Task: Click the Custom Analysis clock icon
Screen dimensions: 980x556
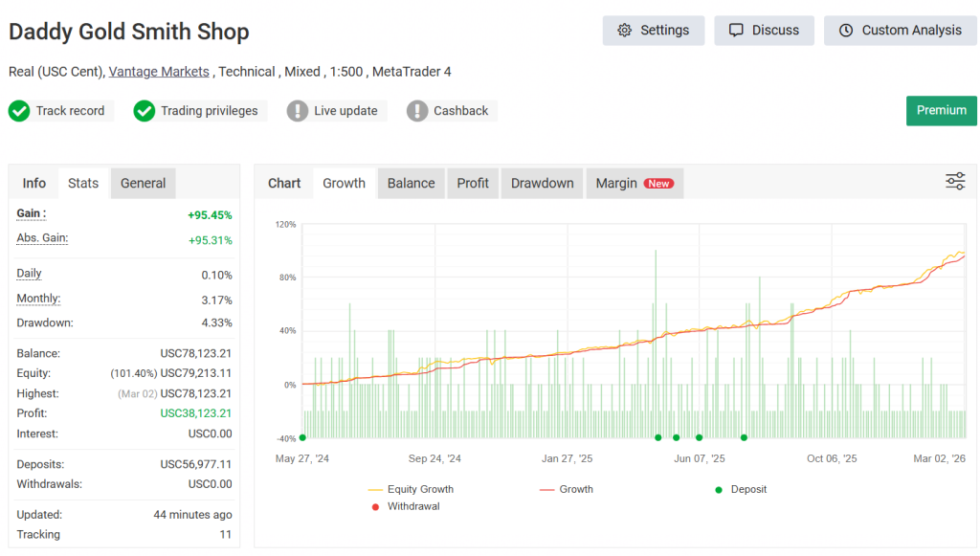Action: pos(846,31)
